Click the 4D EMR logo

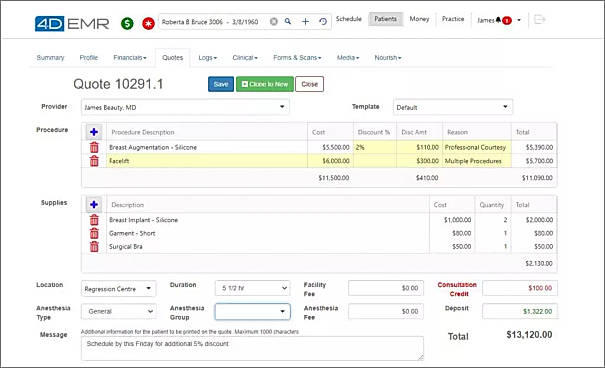coord(72,24)
